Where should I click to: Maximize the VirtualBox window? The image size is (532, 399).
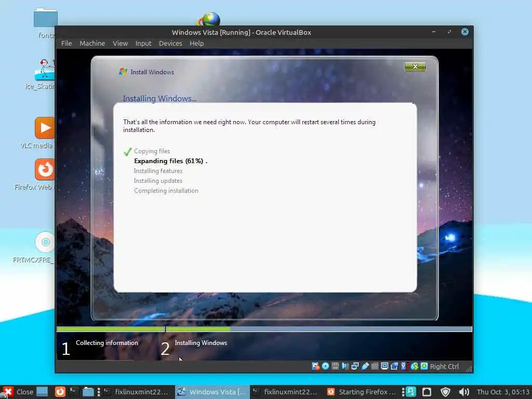[449, 32]
